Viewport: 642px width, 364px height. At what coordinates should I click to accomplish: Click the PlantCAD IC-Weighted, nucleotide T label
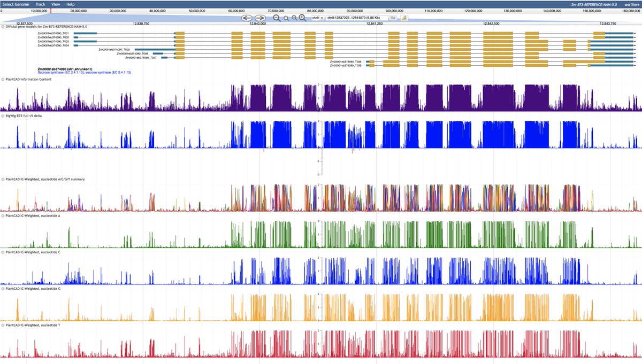33,324
